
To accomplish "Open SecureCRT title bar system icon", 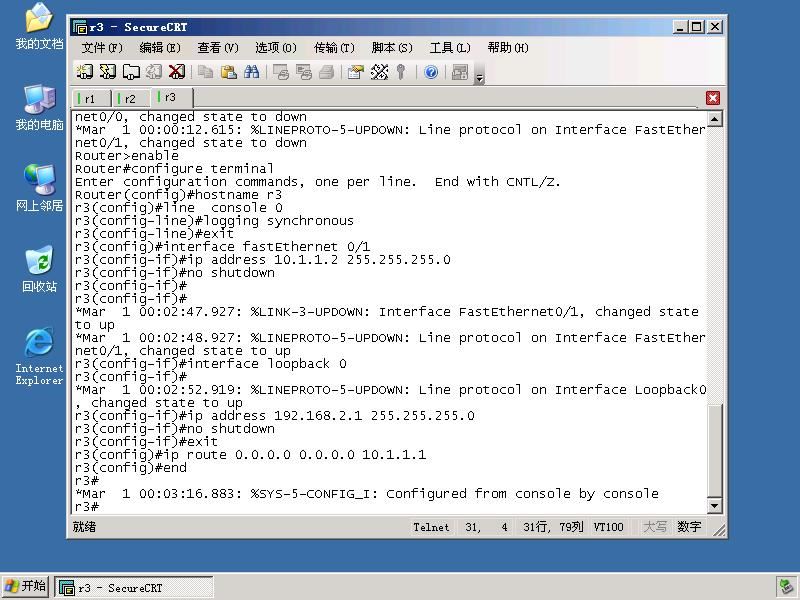I will tap(80, 27).
